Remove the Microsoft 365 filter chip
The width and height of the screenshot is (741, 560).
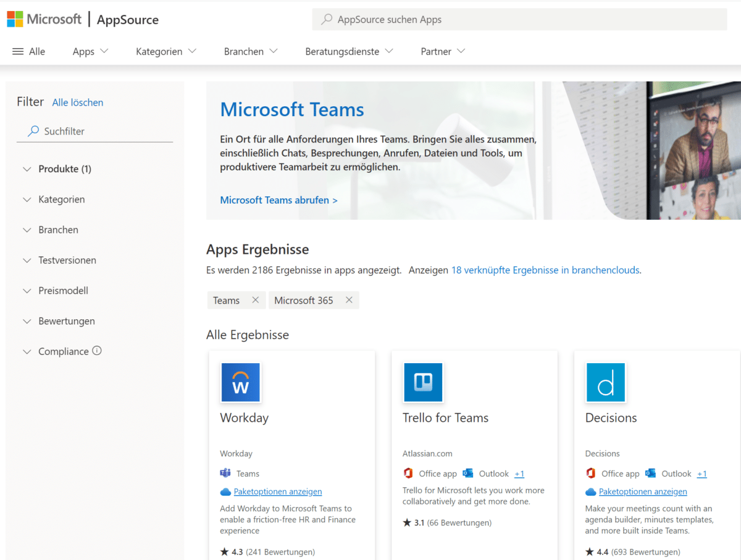[349, 300]
